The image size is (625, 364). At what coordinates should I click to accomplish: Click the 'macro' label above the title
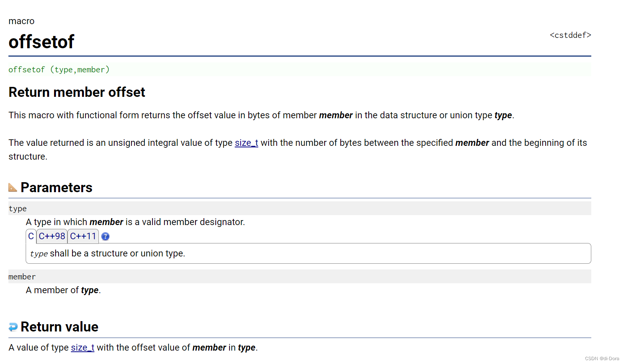coord(21,21)
